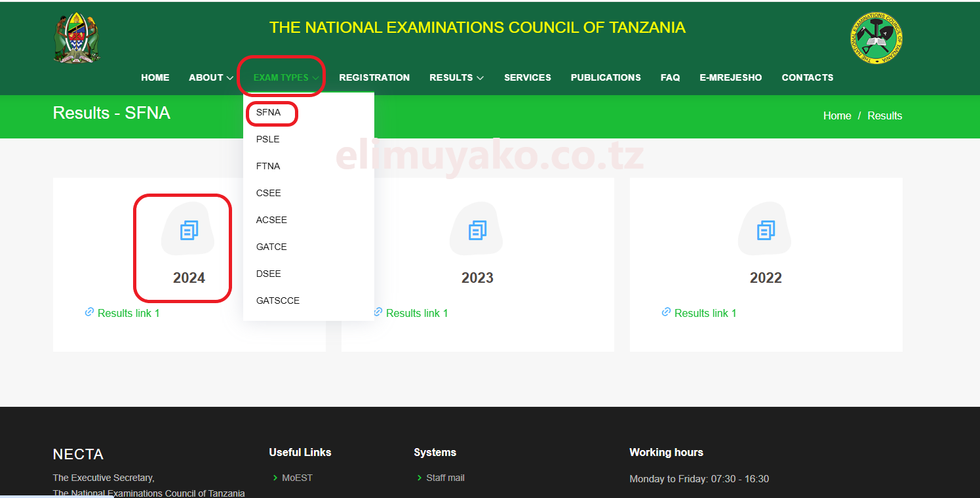Choose ACSEE in the open dropdown list
This screenshot has height=498, width=980.
coord(271,220)
